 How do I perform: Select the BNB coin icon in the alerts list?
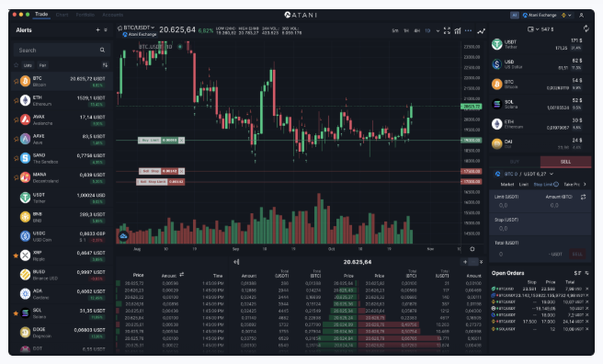26,217
